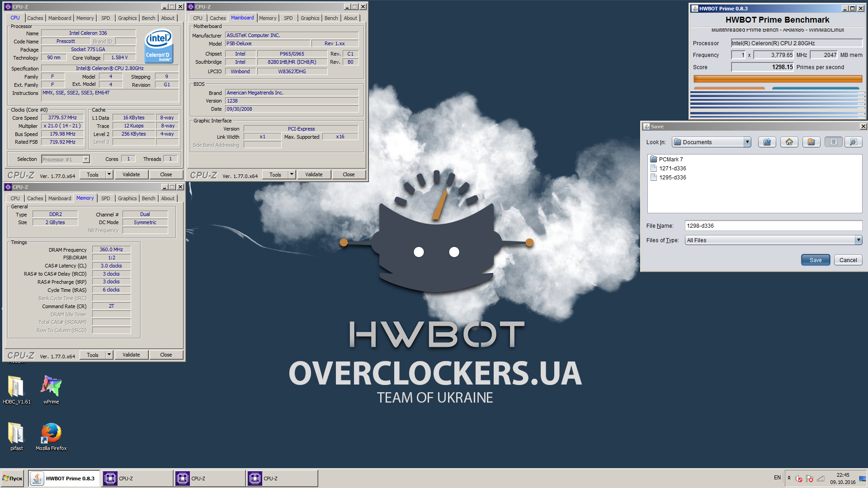The image size is (868, 488).
Task: Launch Mozilla Firefox from desktop
Action: tap(51, 436)
